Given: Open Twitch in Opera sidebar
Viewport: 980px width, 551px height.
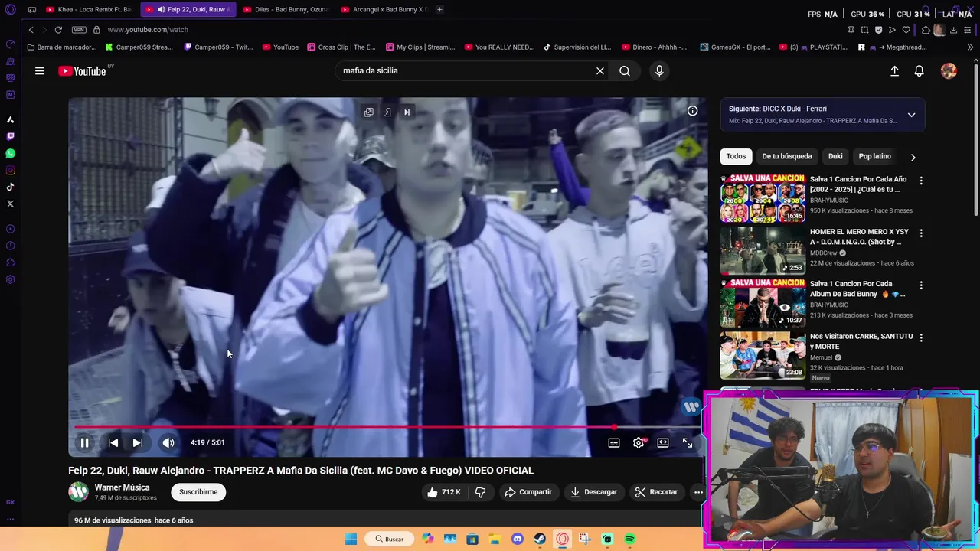Looking at the screenshot, I should point(10,136).
